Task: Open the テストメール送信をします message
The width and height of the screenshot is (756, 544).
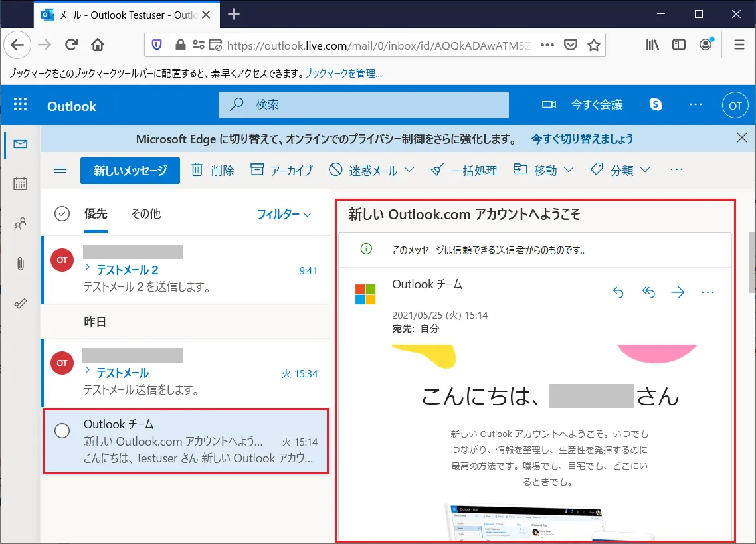Action: coord(187,373)
